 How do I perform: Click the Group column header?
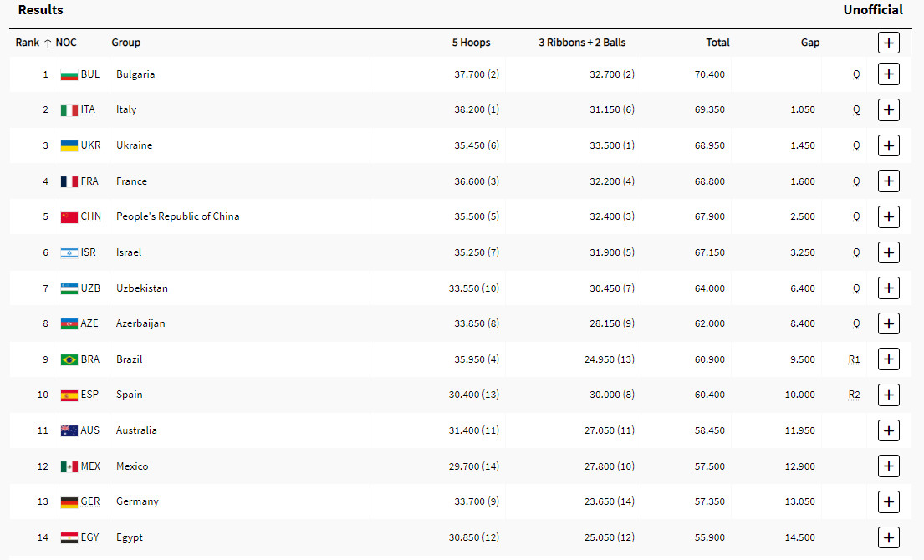click(x=126, y=43)
